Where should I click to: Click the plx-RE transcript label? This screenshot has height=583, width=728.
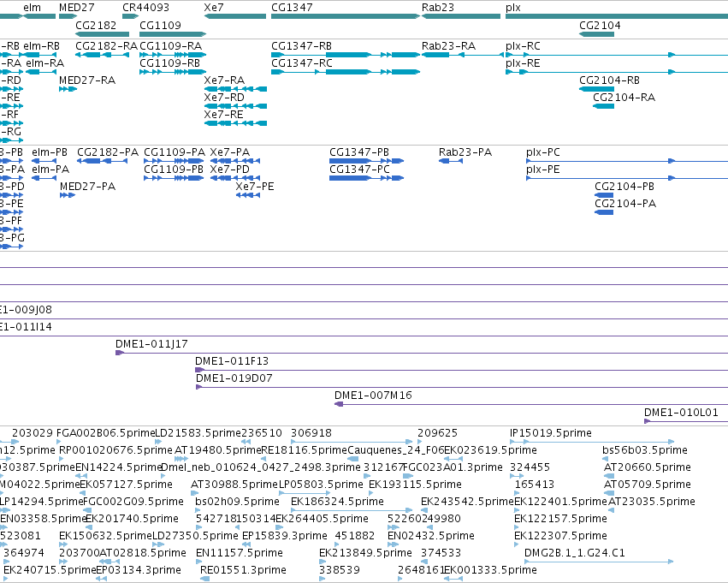tap(523, 63)
